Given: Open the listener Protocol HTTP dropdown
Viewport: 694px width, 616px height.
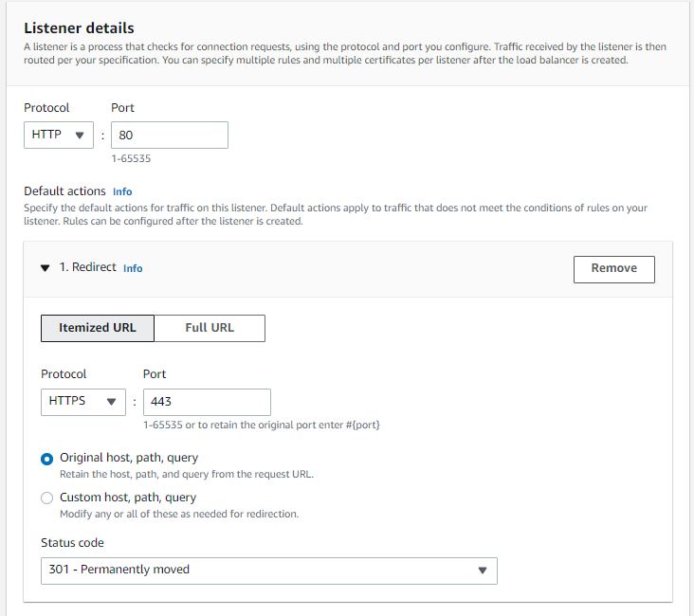Looking at the screenshot, I should (x=59, y=135).
